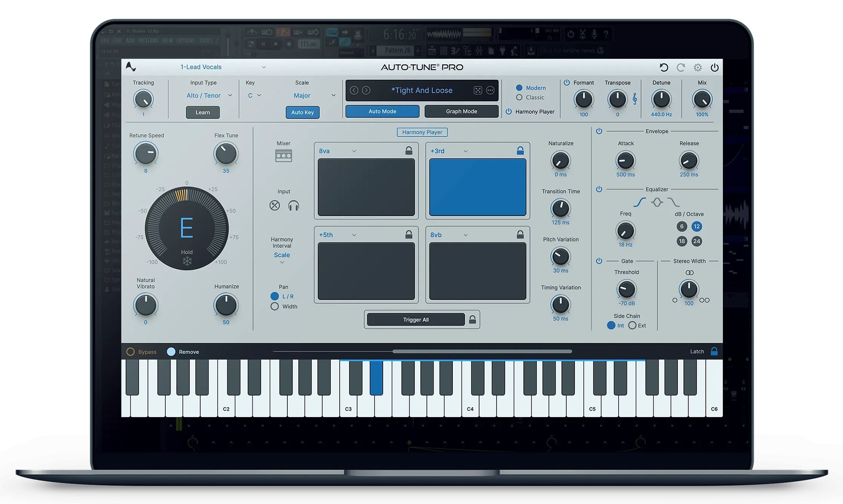Select the Classic mode radio button
843x504 pixels.
click(519, 97)
